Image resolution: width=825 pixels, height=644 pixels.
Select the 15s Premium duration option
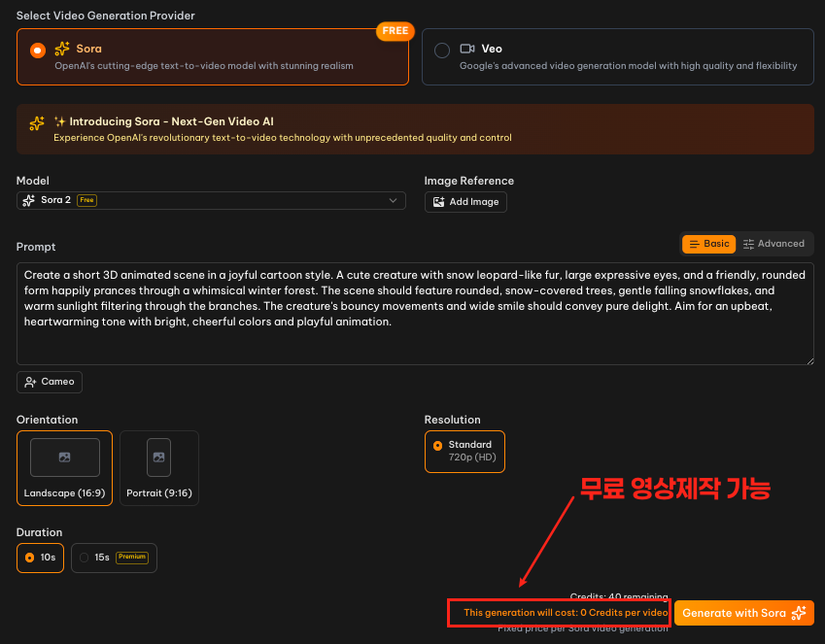coord(114,558)
